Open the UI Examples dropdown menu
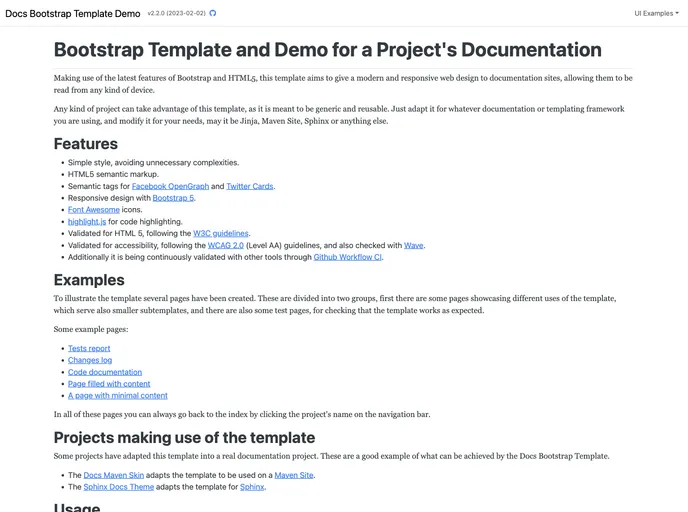Screen dimensions: 688x512 tap(656, 14)
